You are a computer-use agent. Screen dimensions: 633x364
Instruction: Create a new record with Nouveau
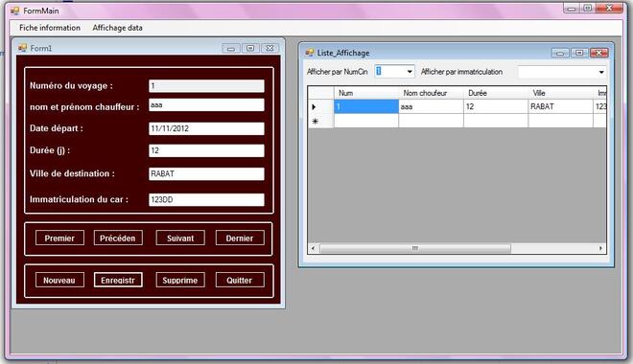59,280
